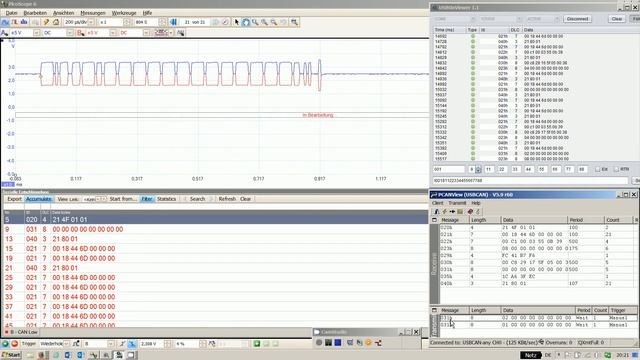Screen dimensions: 640x360
Task: Click the Search button in decoding toolbar
Action: pos(197,199)
